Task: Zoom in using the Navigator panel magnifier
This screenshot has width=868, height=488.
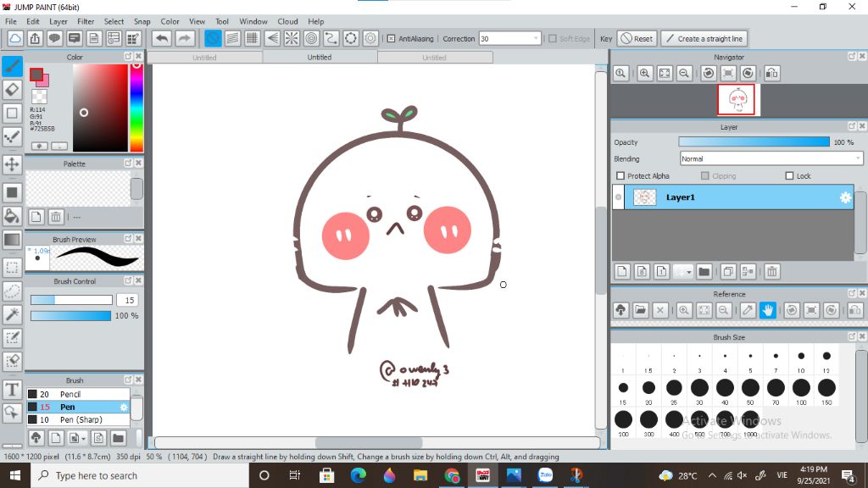Action: (x=645, y=74)
